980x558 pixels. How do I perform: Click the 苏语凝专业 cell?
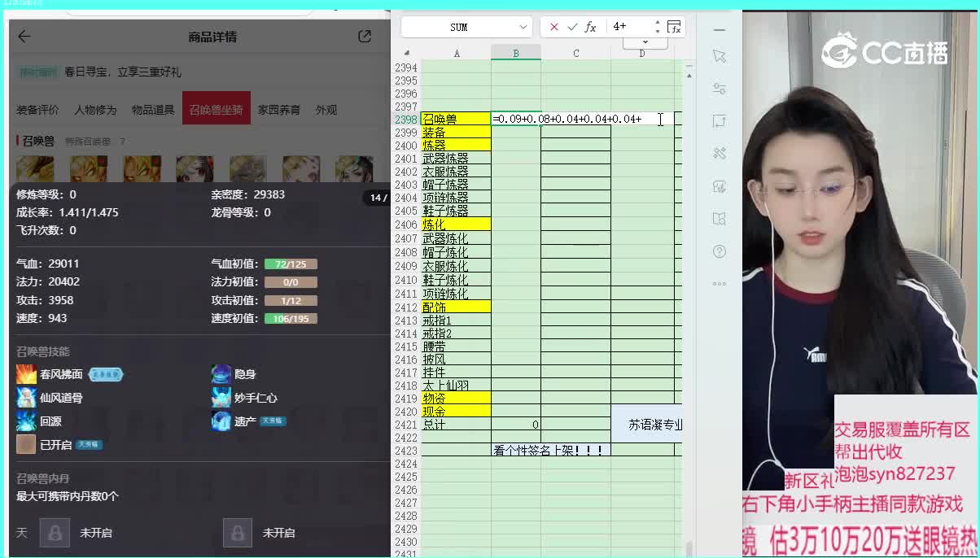646,425
